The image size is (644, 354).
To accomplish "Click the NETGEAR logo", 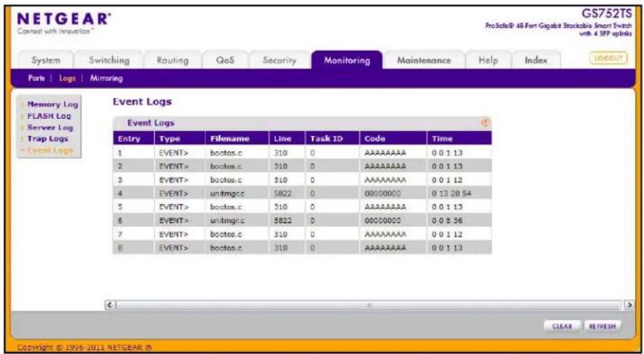I will click(65, 20).
